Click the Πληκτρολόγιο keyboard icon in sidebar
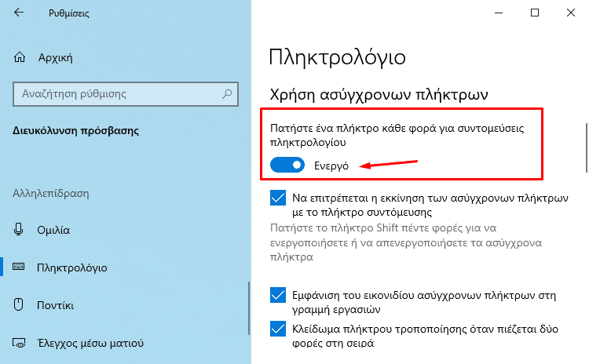This screenshot has width=589, height=364. point(18,267)
